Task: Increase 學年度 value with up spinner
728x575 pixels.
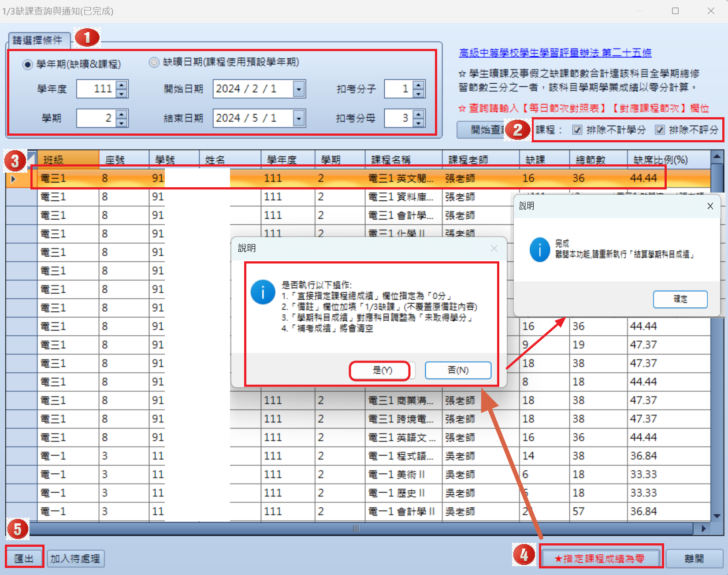Action: coord(122,85)
